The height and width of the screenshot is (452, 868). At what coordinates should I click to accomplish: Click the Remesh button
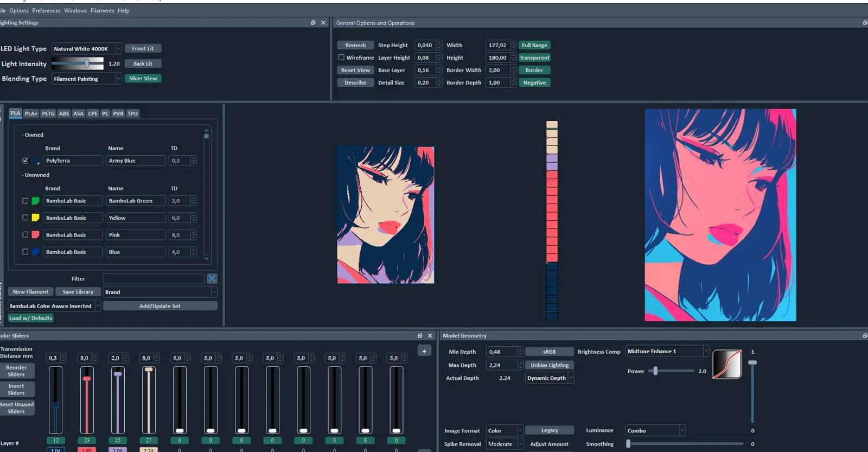point(355,45)
